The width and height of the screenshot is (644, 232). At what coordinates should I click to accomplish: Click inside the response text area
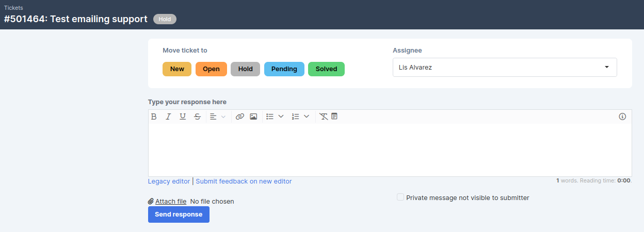(x=390, y=150)
